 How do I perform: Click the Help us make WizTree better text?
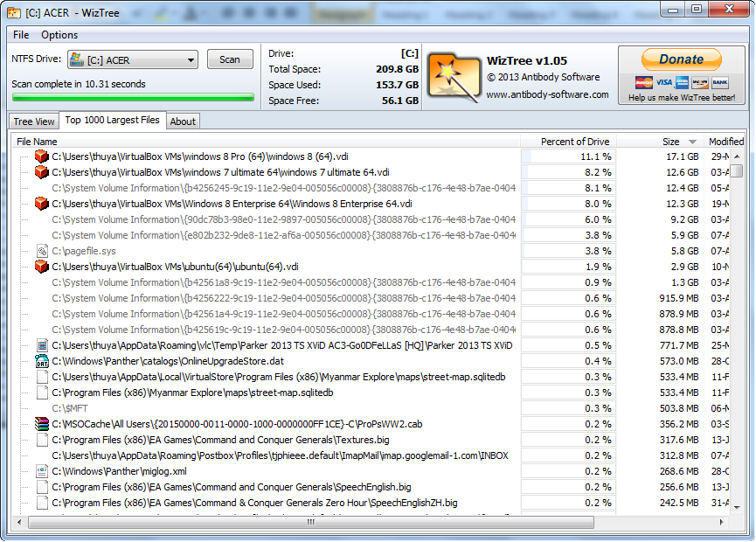682,98
